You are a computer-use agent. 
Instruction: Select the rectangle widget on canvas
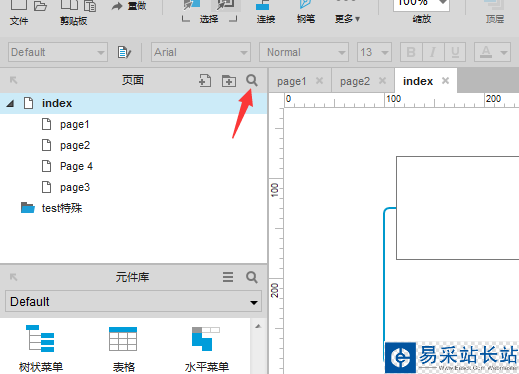click(x=457, y=208)
